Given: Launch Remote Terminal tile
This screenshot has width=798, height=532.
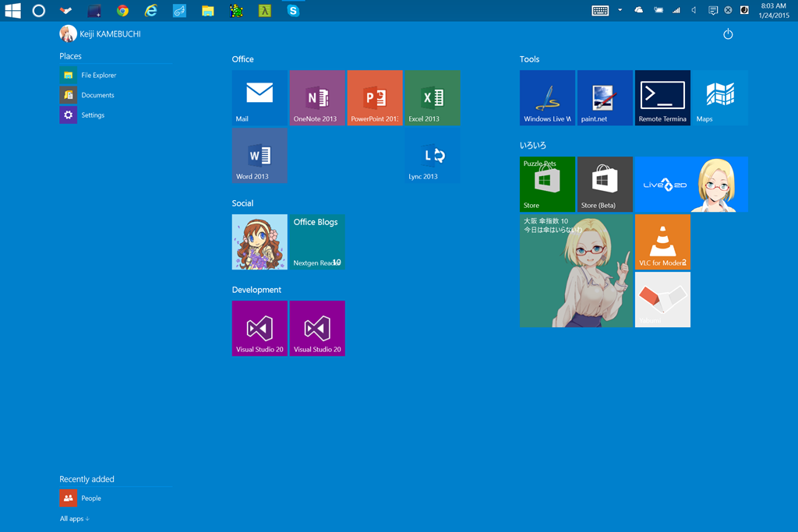Looking at the screenshot, I should tap(662, 97).
